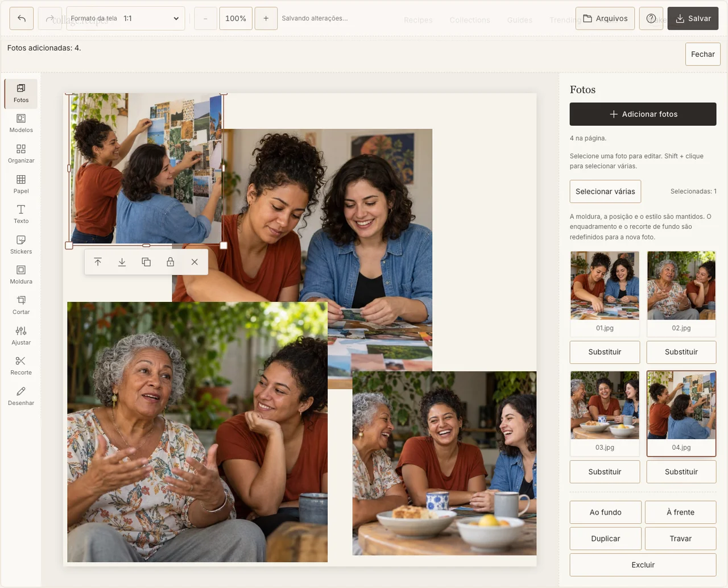Viewport: 728px width, 588px height.
Task: Open the Formato da tela dropdown
Action: point(126,18)
